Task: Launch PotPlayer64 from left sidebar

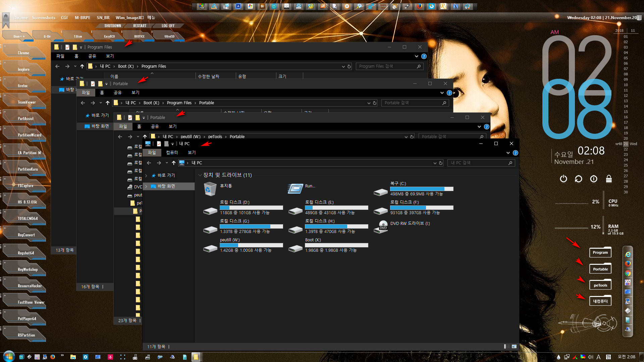Action: coord(24,318)
